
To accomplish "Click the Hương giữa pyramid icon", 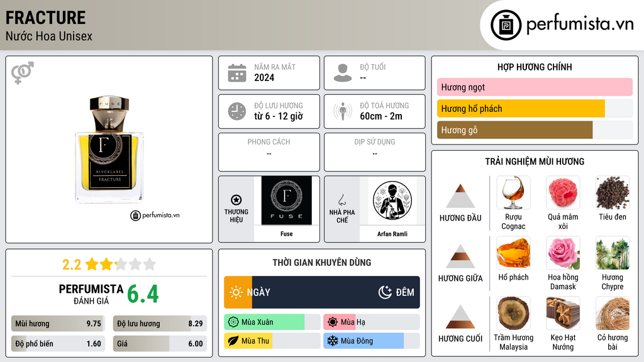I will [460, 256].
